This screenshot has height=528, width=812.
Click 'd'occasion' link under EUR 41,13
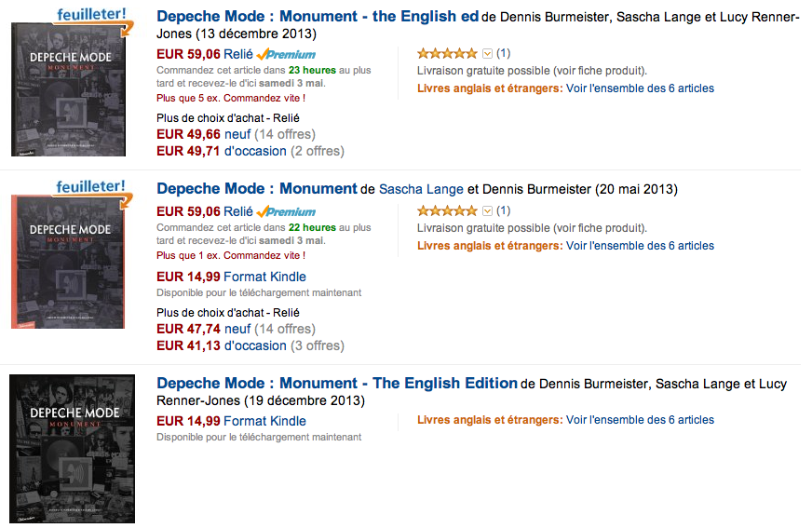255,345
